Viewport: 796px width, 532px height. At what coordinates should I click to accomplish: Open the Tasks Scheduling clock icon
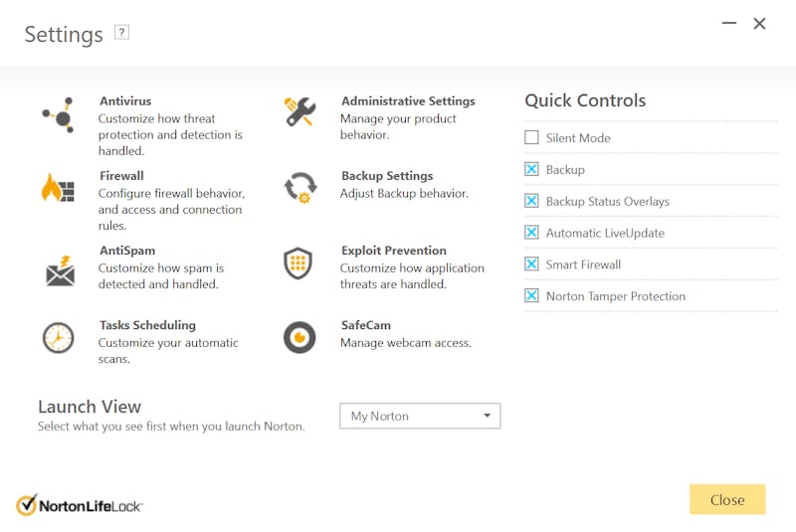click(x=58, y=338)
